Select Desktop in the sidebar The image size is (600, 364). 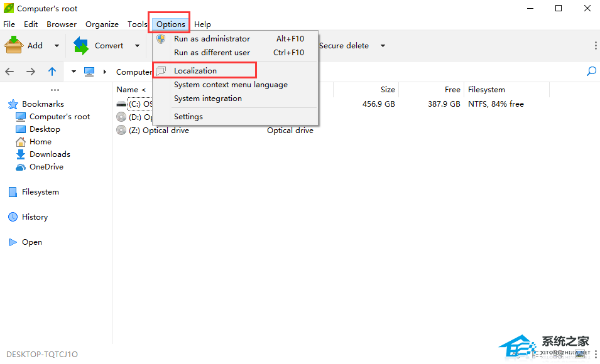click(x=45, y=129)
